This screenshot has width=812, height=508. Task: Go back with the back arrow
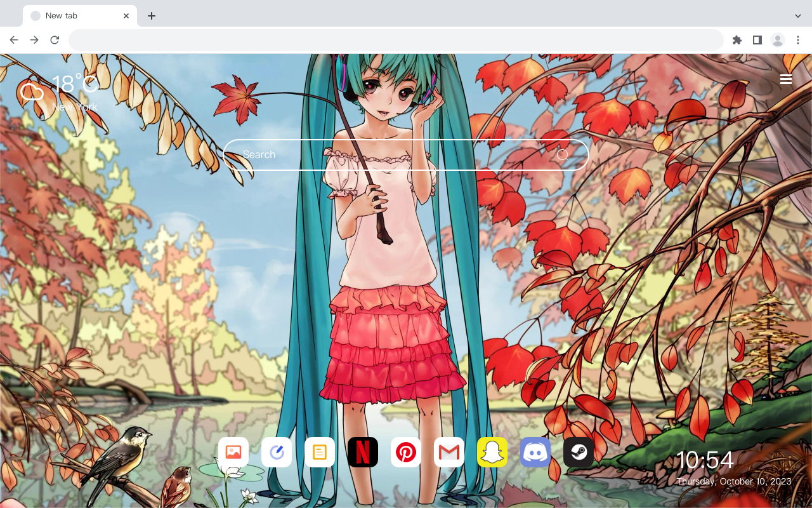click(14, 40)
